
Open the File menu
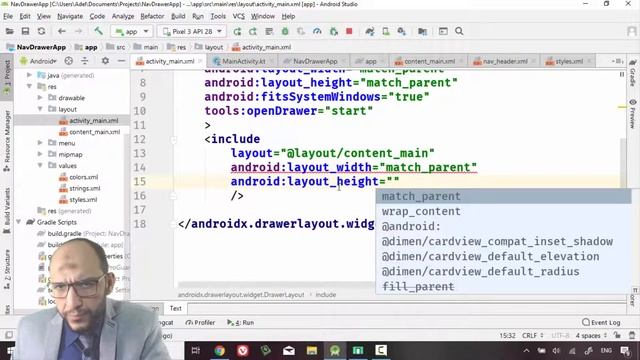click(x=8, y=16)
